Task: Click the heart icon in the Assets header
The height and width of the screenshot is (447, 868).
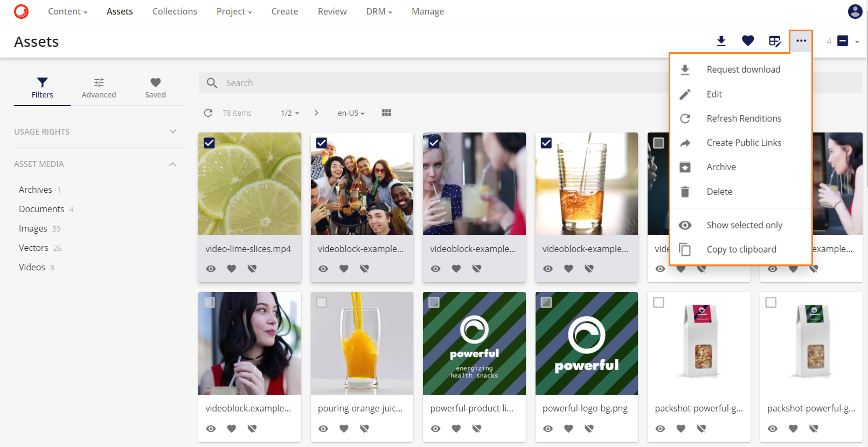Action: (747, 41)
